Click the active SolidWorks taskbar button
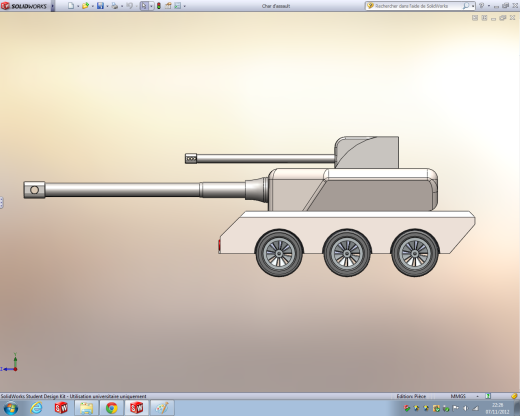Viewport: 520px width, 416px height. pos(137,408)
